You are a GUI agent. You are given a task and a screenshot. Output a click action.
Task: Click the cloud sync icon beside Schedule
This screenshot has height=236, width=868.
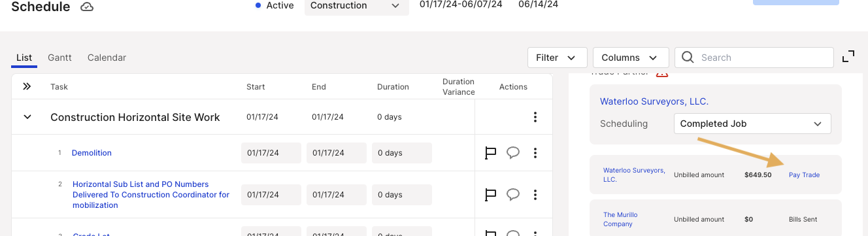(x=87, y=7)
